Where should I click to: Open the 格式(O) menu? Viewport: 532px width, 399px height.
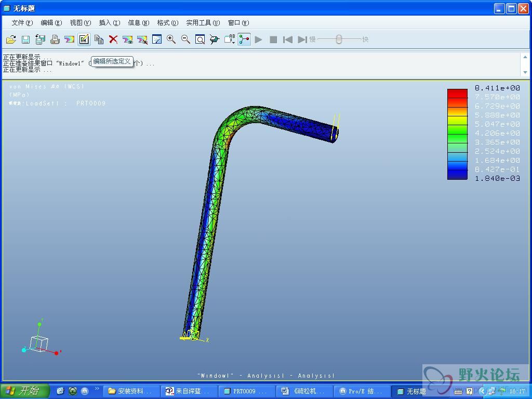168,23
